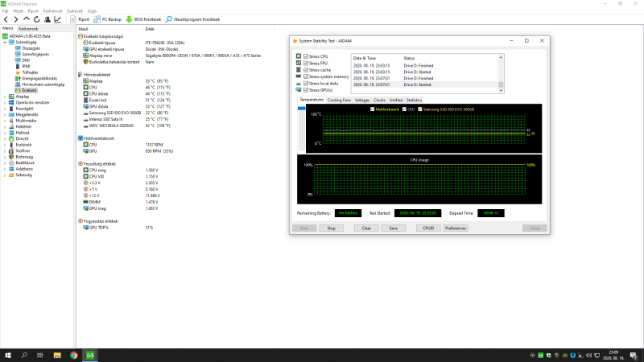
Task: Switch to the Kedvencek sidebar tab
Action: [28, 29]
